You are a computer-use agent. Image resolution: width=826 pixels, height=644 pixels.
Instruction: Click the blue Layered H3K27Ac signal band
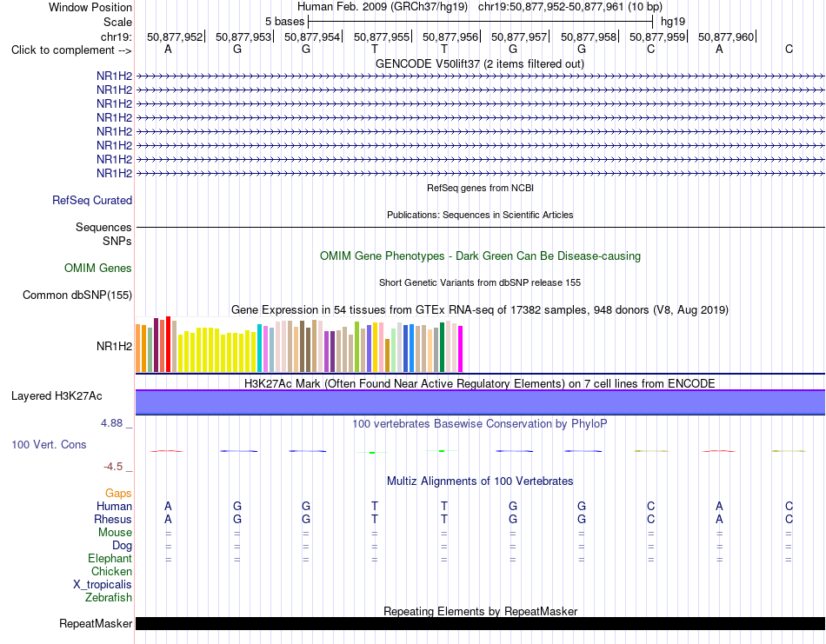tap(480, 402)
